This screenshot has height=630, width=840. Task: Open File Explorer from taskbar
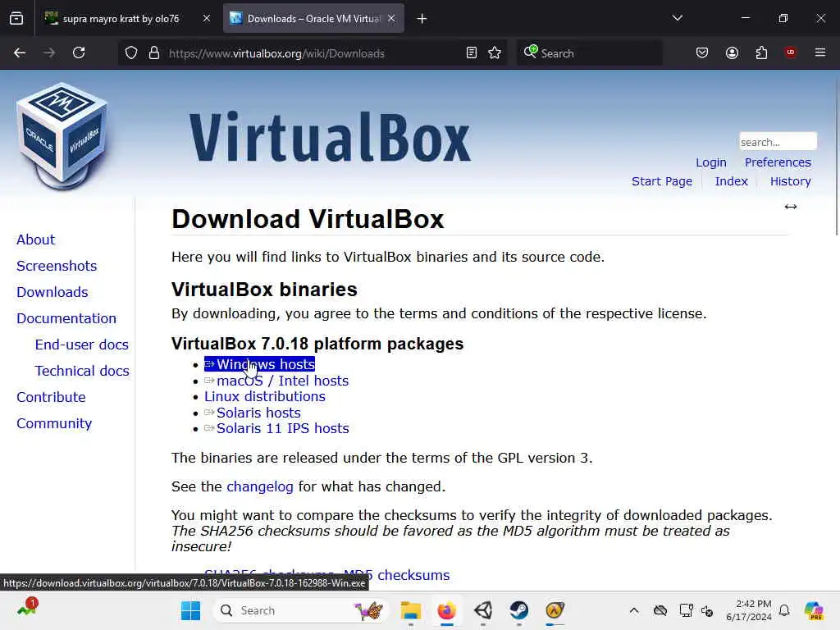click(x=411, y=610)
